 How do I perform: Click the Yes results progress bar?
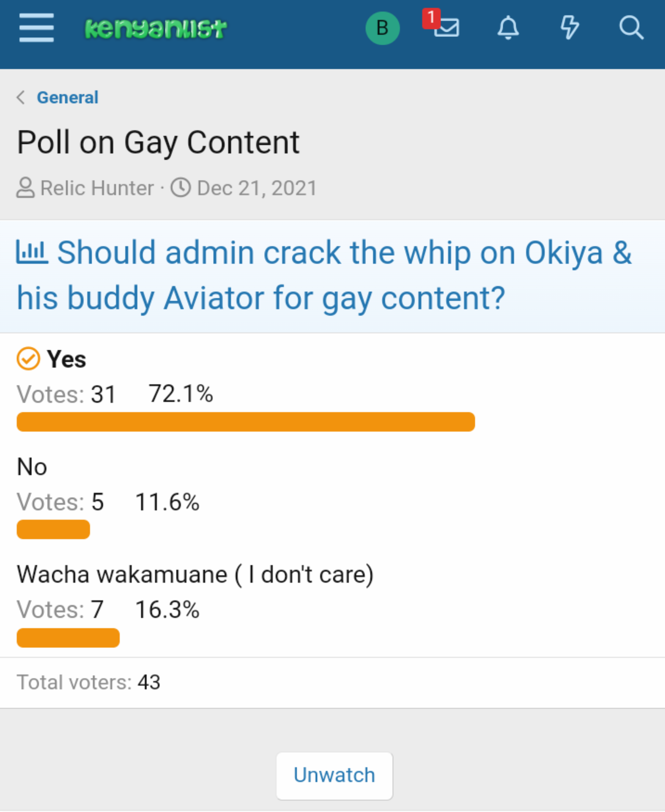[246, 421]
